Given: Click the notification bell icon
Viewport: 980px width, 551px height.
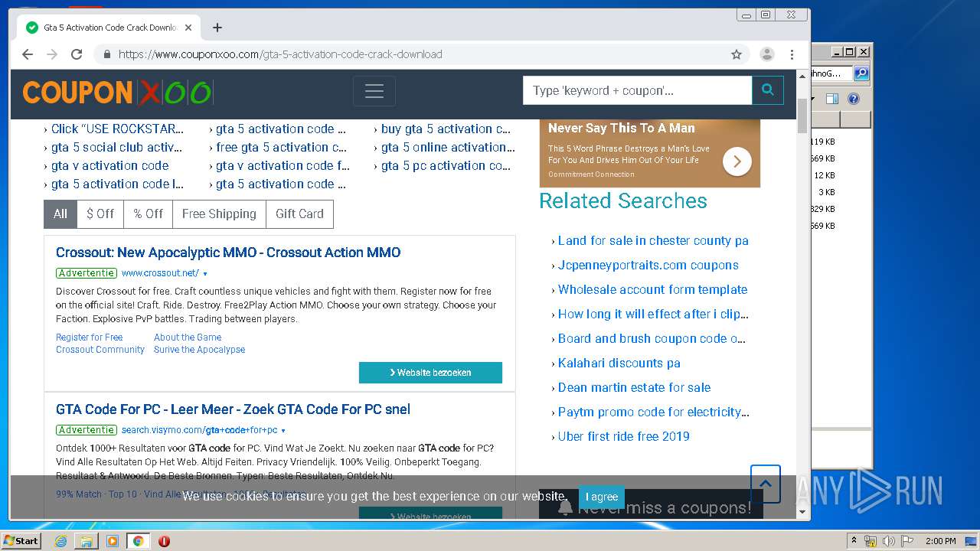Looking at the screenshot, I should [x=566, y=507].
